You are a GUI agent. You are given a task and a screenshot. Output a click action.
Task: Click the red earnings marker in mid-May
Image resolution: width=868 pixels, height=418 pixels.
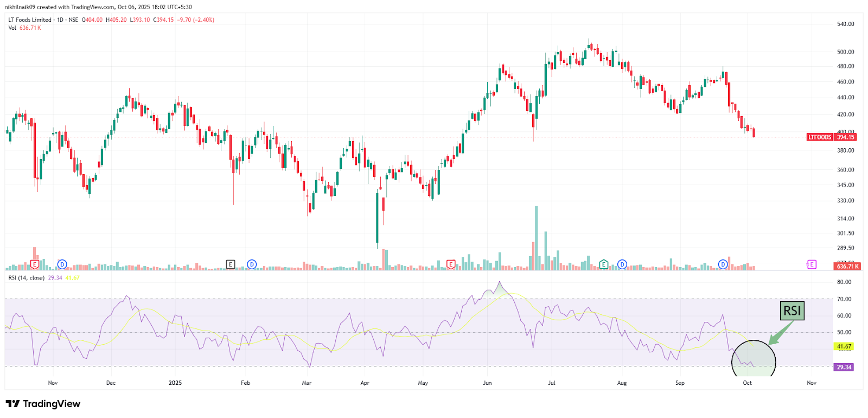point(450,264)
